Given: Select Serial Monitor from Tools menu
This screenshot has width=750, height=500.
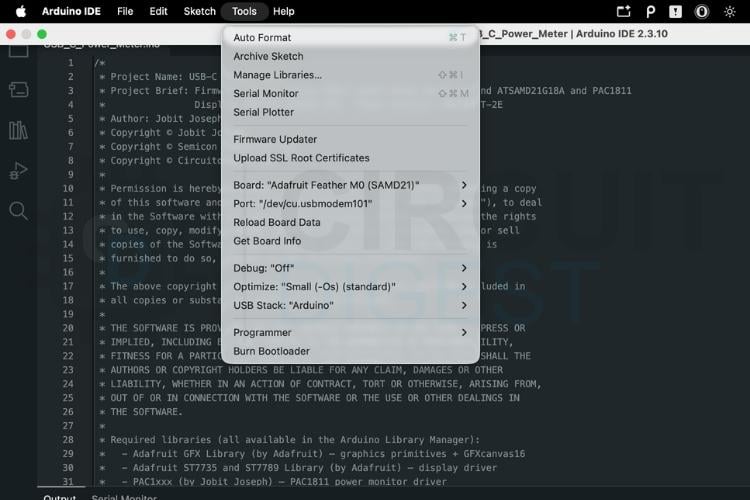Looking at the screenshot, I should (350, 94).
